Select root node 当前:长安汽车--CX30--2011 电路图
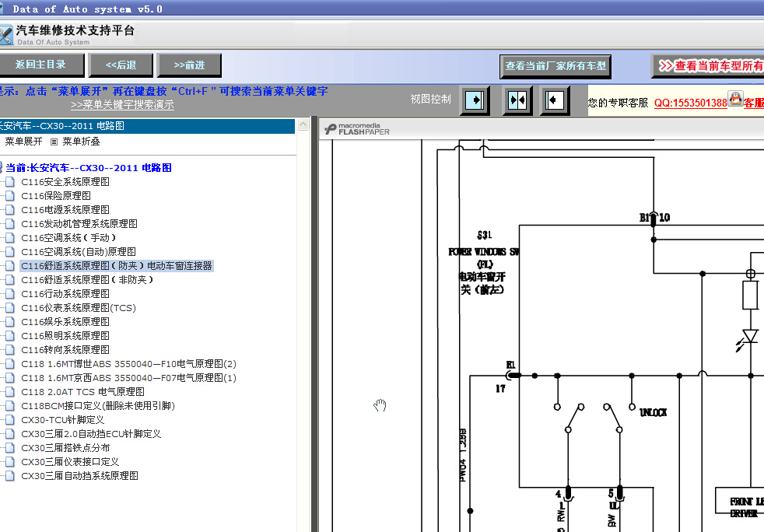The width and height of the screenshot is (764, 532). (x=89, y=168)
